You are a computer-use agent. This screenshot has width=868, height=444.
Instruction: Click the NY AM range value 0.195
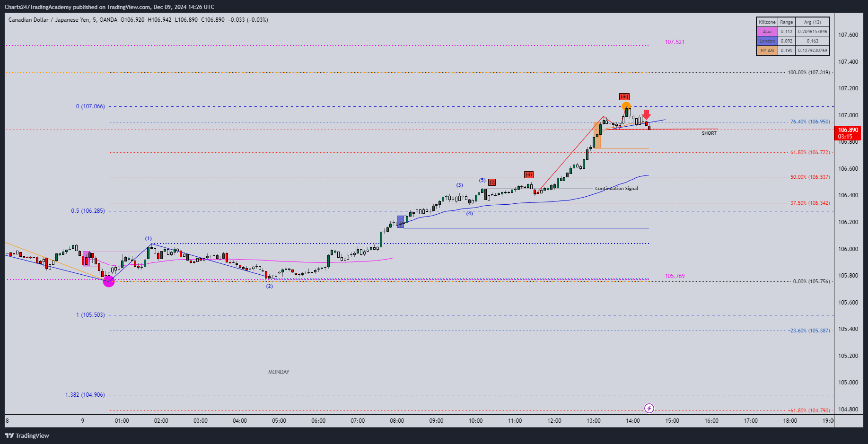787,51
